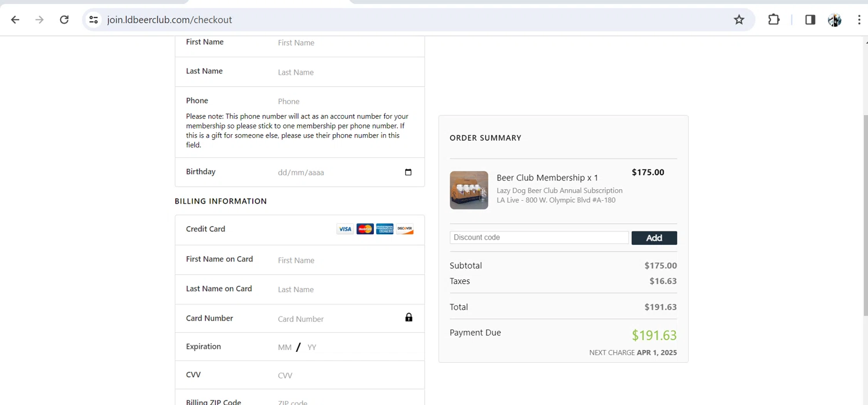Click the browser forward arrow
Viewport: 868px width, 405px height.
pyautogui.click(x=39, y=20)
